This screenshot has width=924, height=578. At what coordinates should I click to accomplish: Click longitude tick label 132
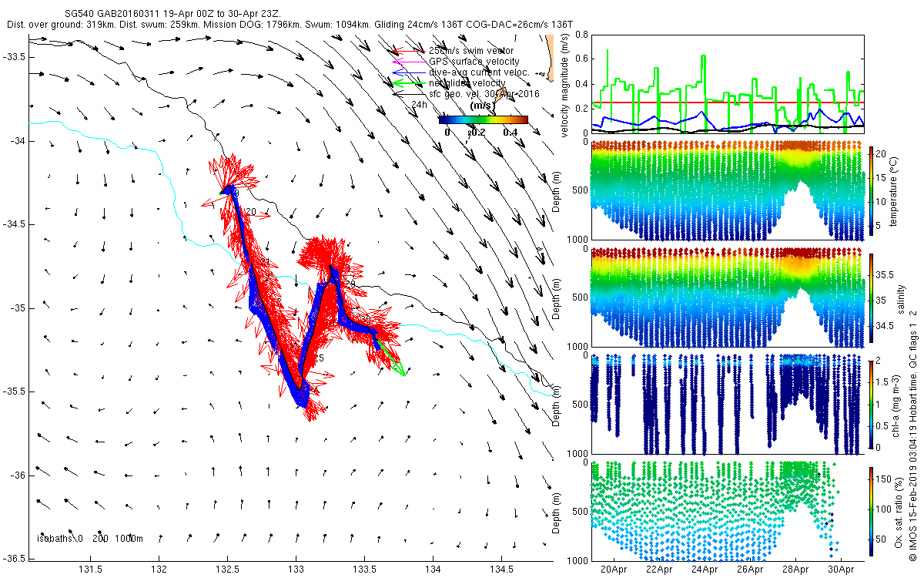159,570
